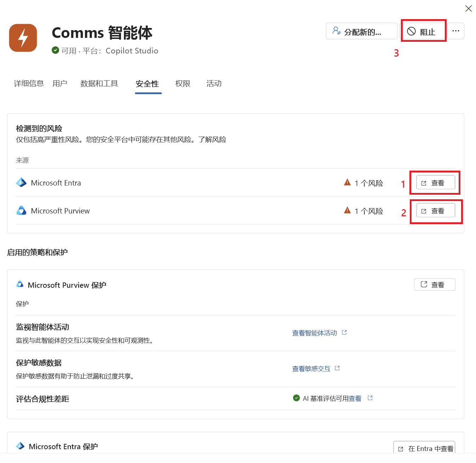This screenshot has height=463, width=476.
Task: Click the Microsoft Purview source name
Action: click(60, 211)
